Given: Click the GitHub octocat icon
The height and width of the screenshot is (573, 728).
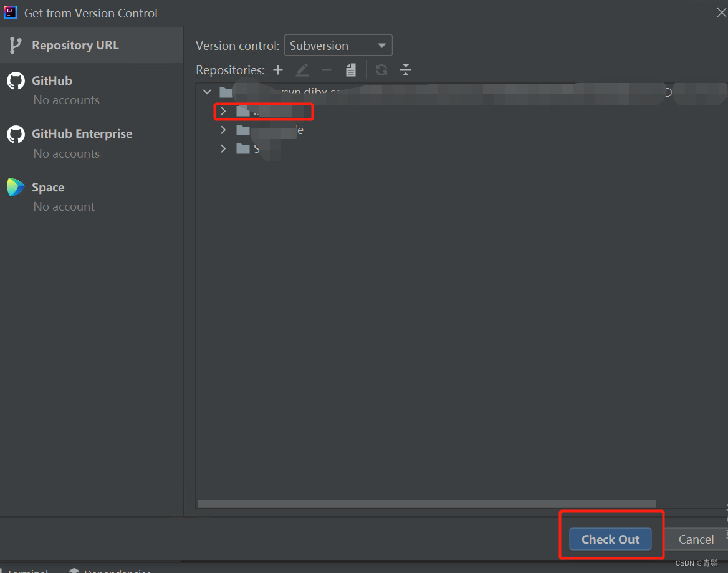Looking at the screenshot, I should coord(16,81).
